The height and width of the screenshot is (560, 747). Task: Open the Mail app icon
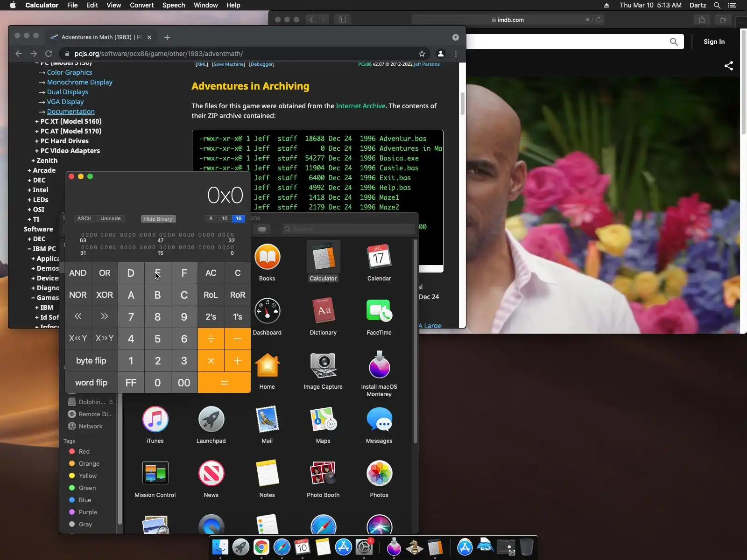tap(267, 419)
